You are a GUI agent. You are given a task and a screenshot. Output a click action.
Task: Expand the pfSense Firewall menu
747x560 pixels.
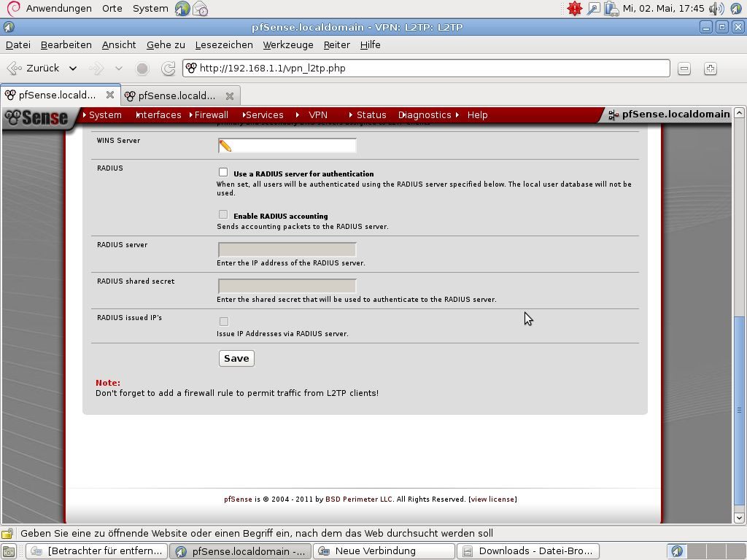pyautogui.click(x=209, y=114)
